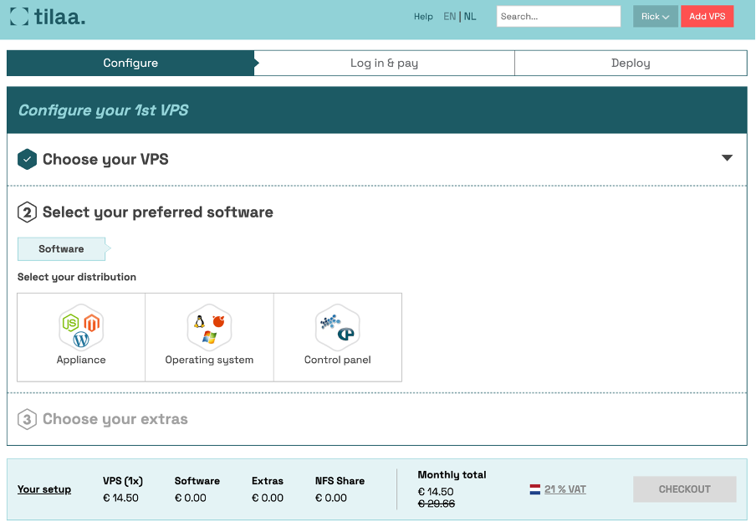Click the CHECKOUT button

(x=685, y=489)
